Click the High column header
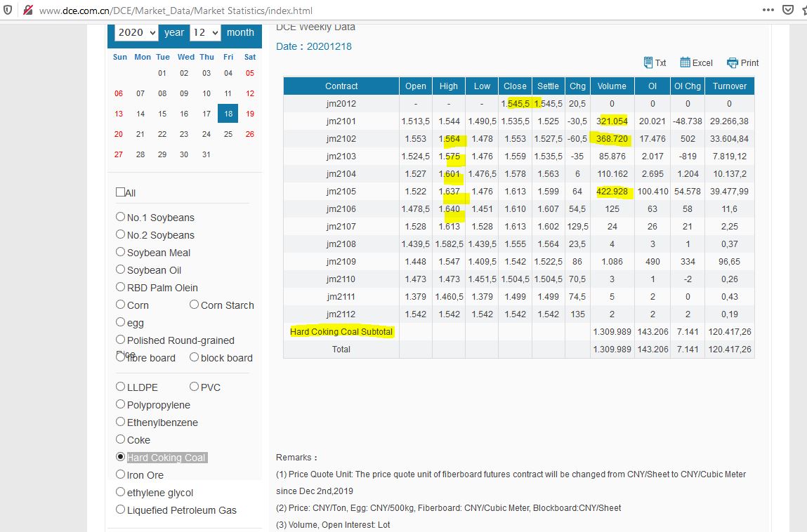807x532 pixels. pyautogui.click(x=449, y=86)
